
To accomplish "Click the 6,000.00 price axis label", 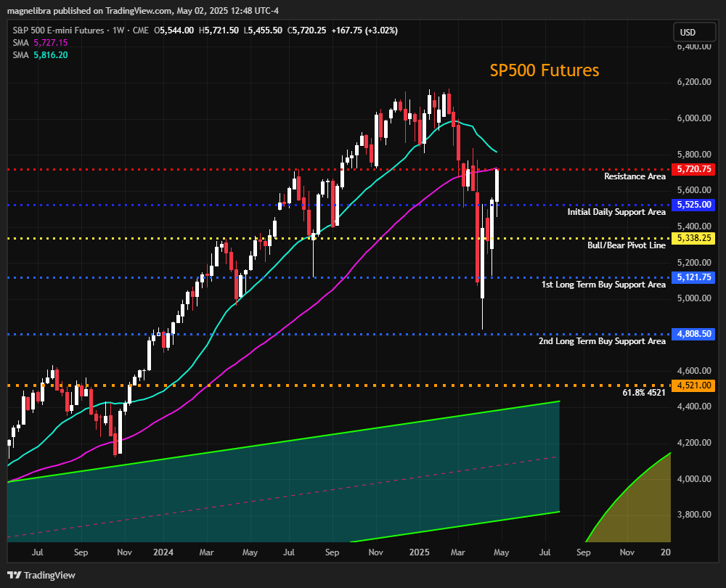I will [694, 118].
